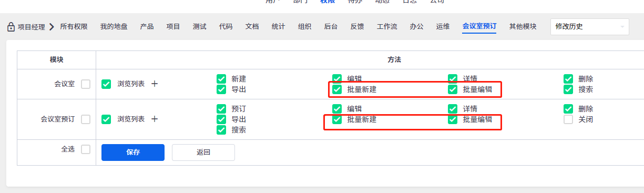
Task: Click the lock icon beside 项目经理
Action: (x=11, y=26)
